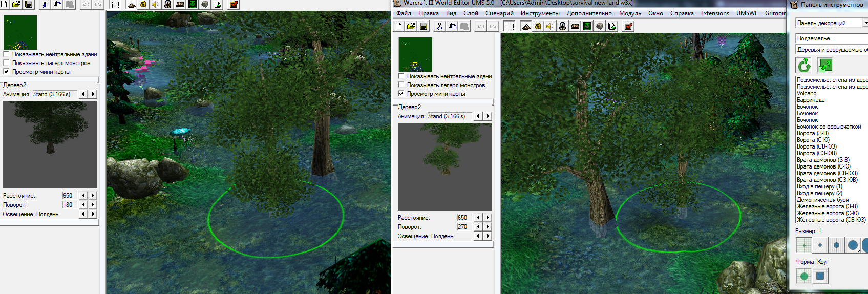The image size is (868, 294).
Task: Select 'Volcano' in doodad list
Action: coord(807,93)
